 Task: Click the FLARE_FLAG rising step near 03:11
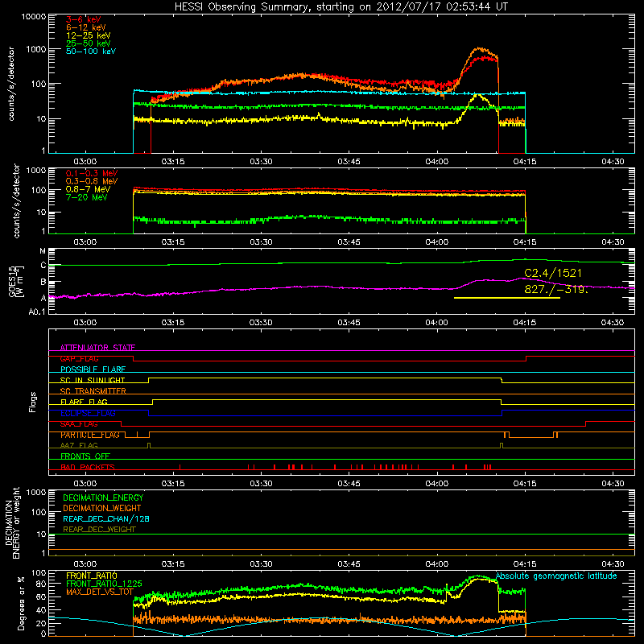153,402
